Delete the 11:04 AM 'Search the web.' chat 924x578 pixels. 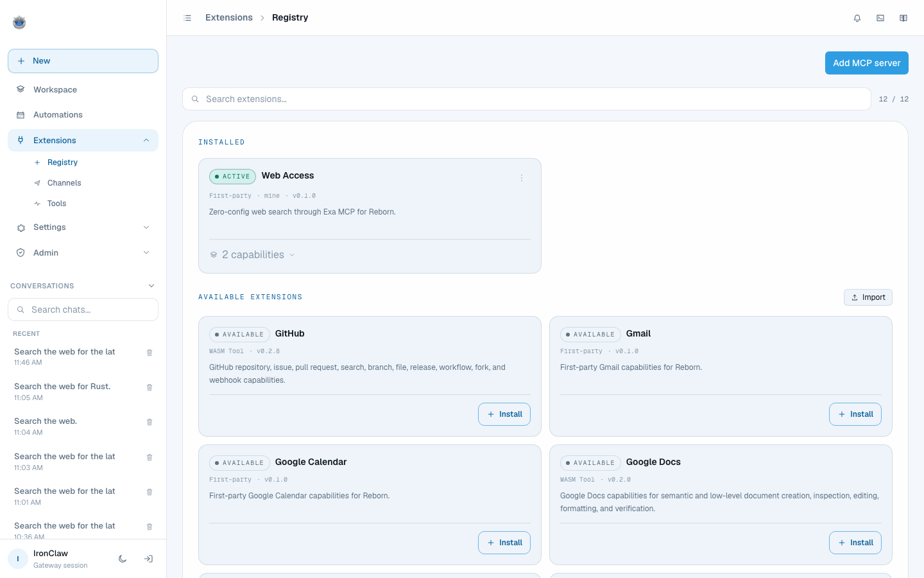[150, 422]
